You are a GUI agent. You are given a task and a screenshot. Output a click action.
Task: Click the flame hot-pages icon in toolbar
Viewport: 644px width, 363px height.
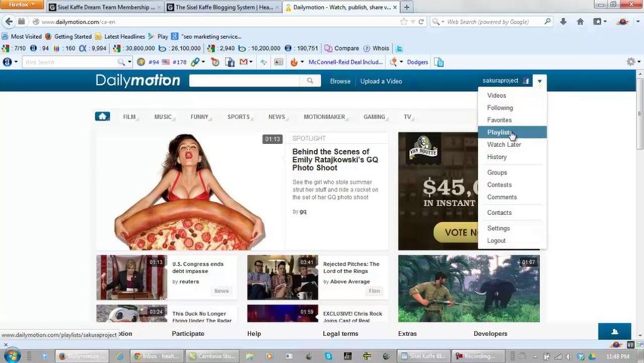pos(294,62)
